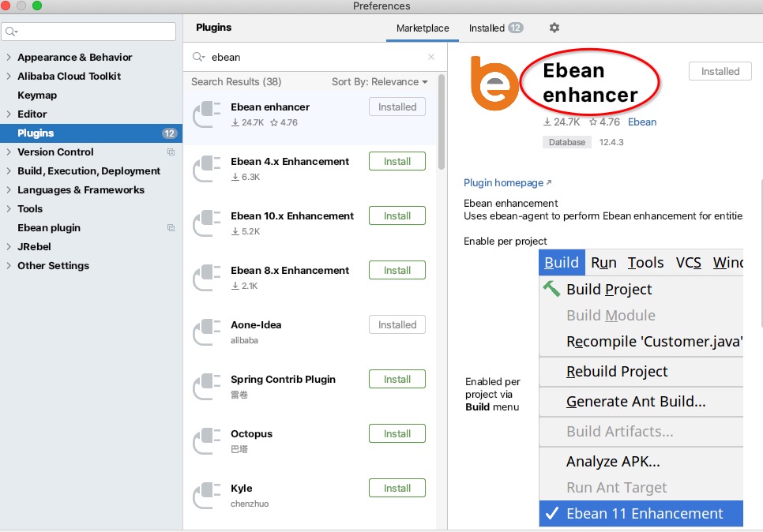This screenshot has width=763, height=532.
Task: Open the plugins settings gear icon
Action: (554, 28)
